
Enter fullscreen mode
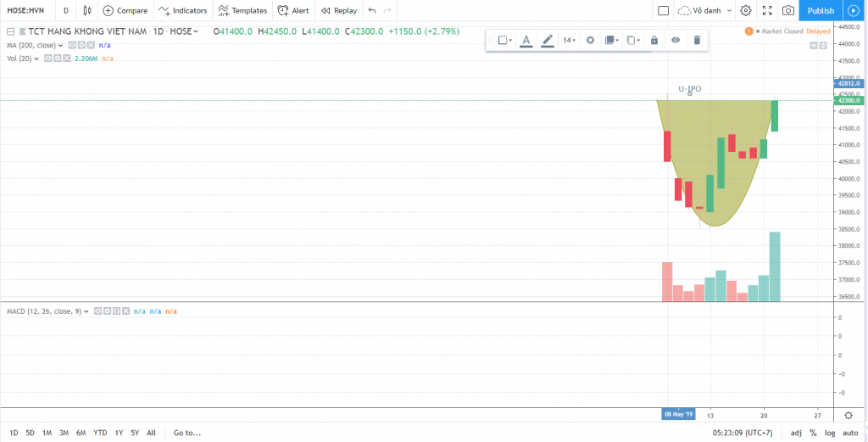[767, 10]
